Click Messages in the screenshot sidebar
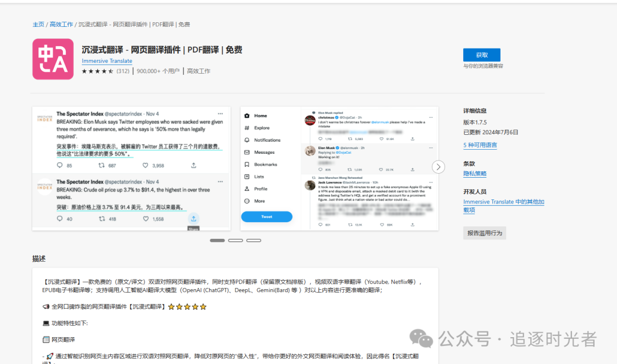This screenshot has width=617, height=364. coord(265,153)
